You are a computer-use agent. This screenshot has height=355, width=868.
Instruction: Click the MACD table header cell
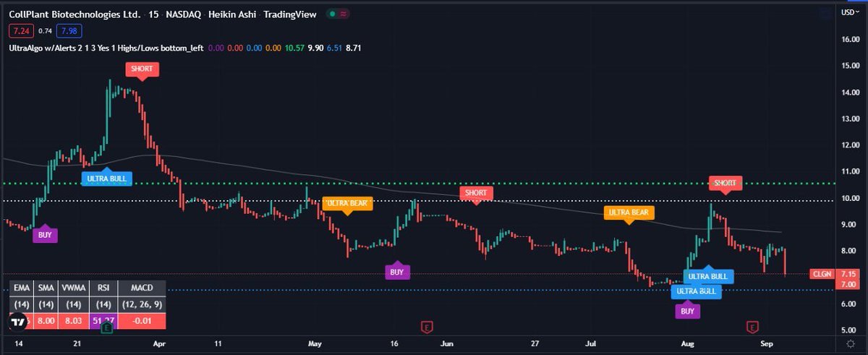[x=140, y=287]
